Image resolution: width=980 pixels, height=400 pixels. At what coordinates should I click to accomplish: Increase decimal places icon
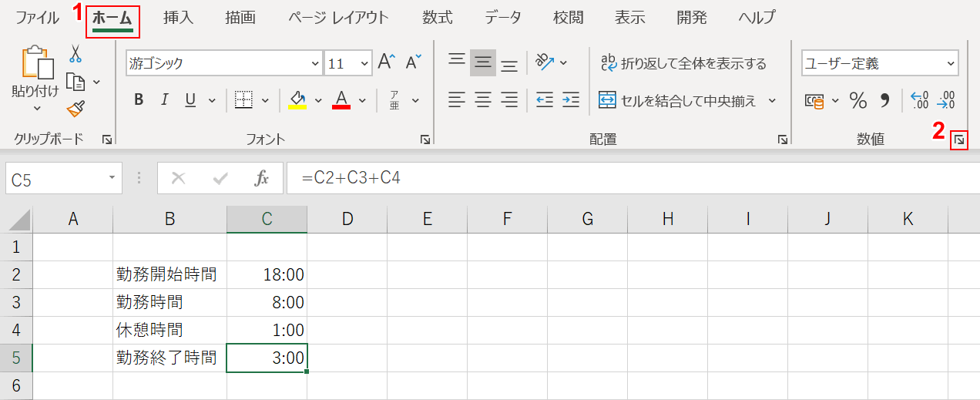tap(919, 99)
